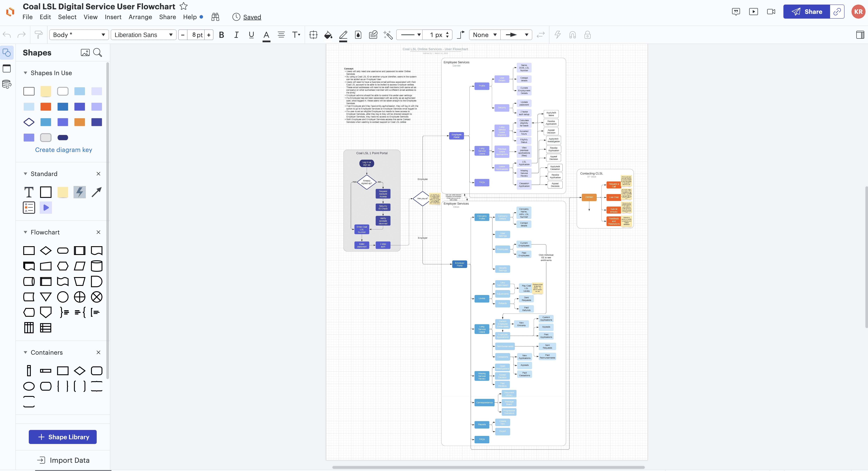Pick the orange color swatch in Shapes In Use
The image size is (868, 471).
pyautogui.click(x=46, y=107)
